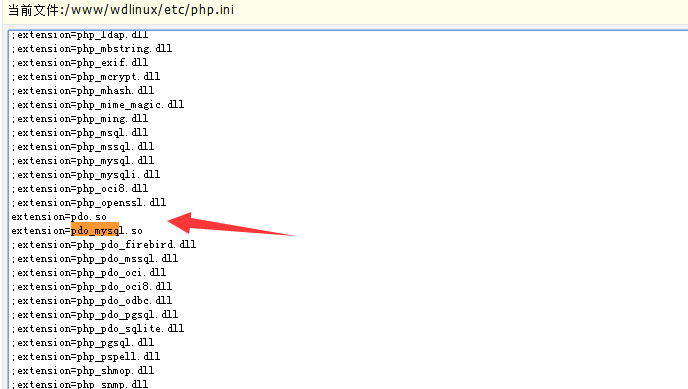Viewport: 688px width, 389px height.
Task: Click the php_mysqli.dll extension line
Action: (x=86, y=175)
